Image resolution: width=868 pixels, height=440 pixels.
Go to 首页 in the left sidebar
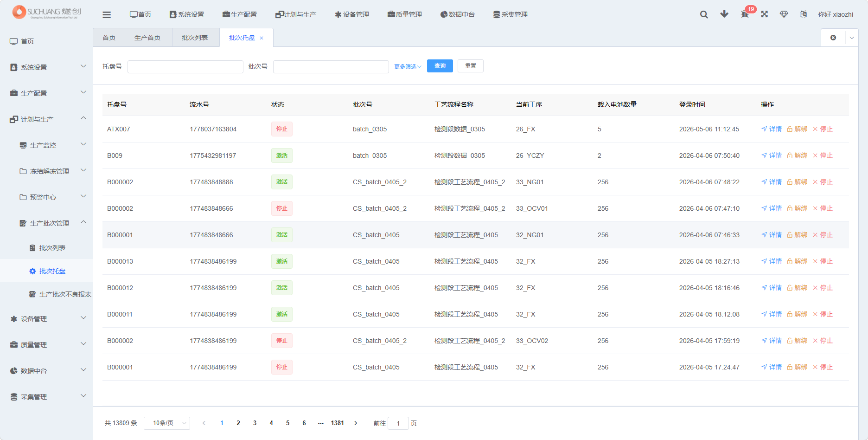point(46,41)
